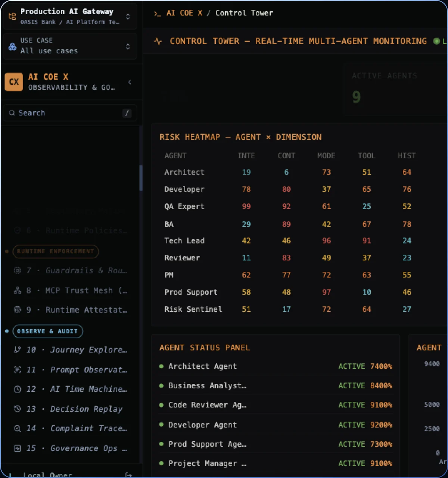Image resolution: width=448 pixels, height=478 pixels.
Task: Click Developer CONT value 80
Action: coord(286,189)
